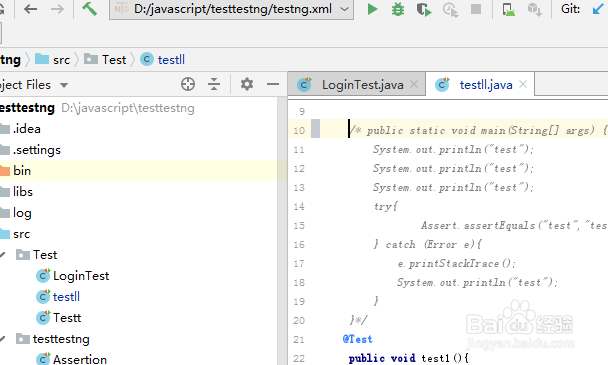
Task: Collapse the Test package node
Action: point(3,255)
